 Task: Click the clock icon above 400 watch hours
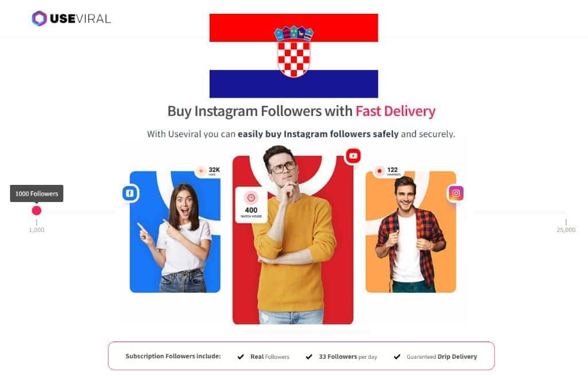251,197
